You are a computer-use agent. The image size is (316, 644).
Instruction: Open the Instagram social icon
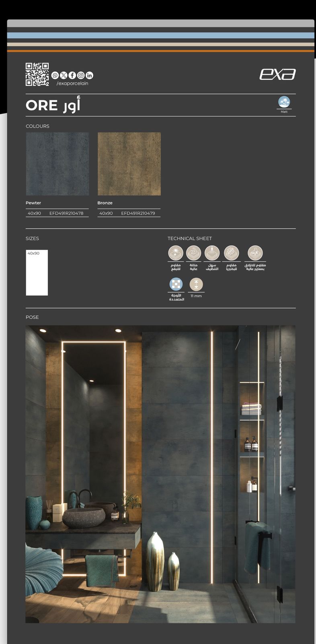(81, 75)
